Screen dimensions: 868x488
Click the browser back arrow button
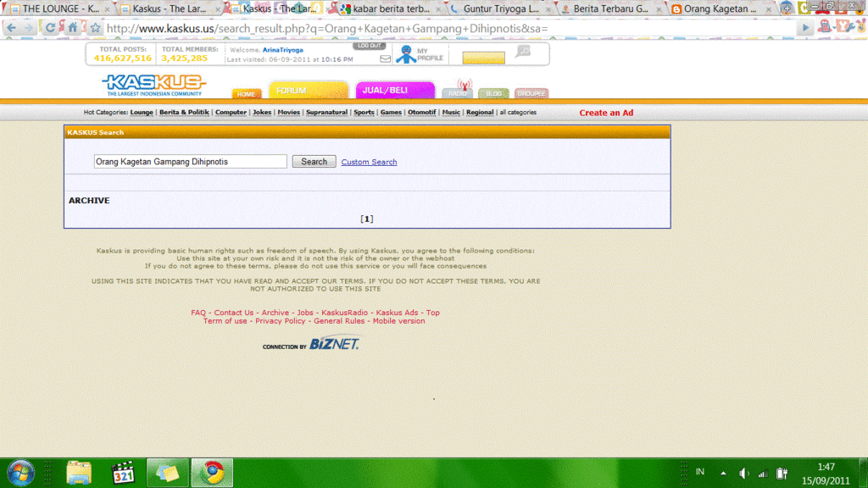11,28
